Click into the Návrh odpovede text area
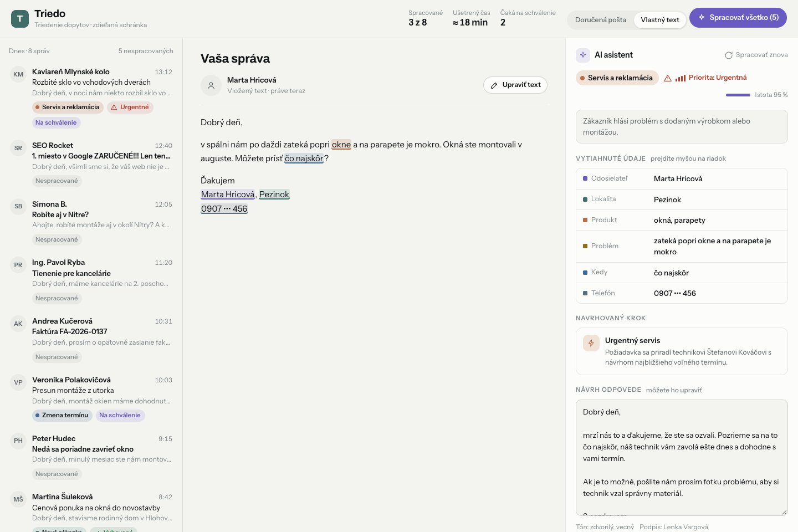The image size is (798, 532). [x=682, y=458]
